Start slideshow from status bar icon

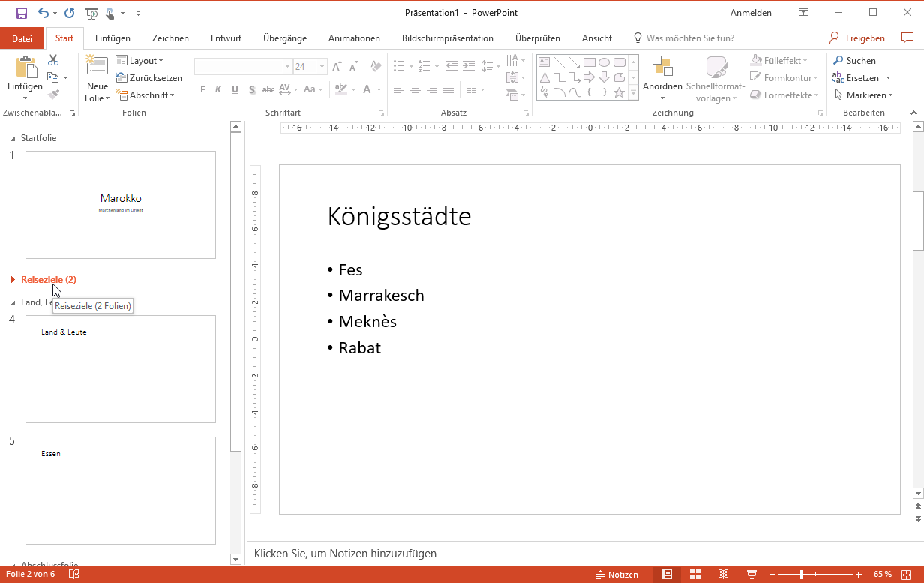(x=751, y=575)
